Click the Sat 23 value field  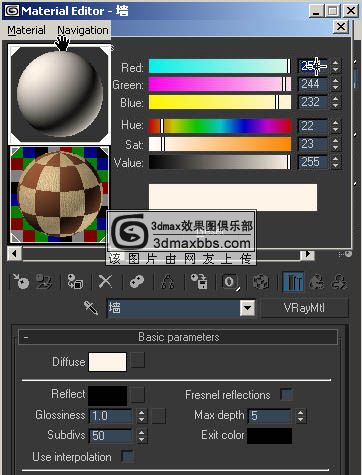(x=312, y=144)
